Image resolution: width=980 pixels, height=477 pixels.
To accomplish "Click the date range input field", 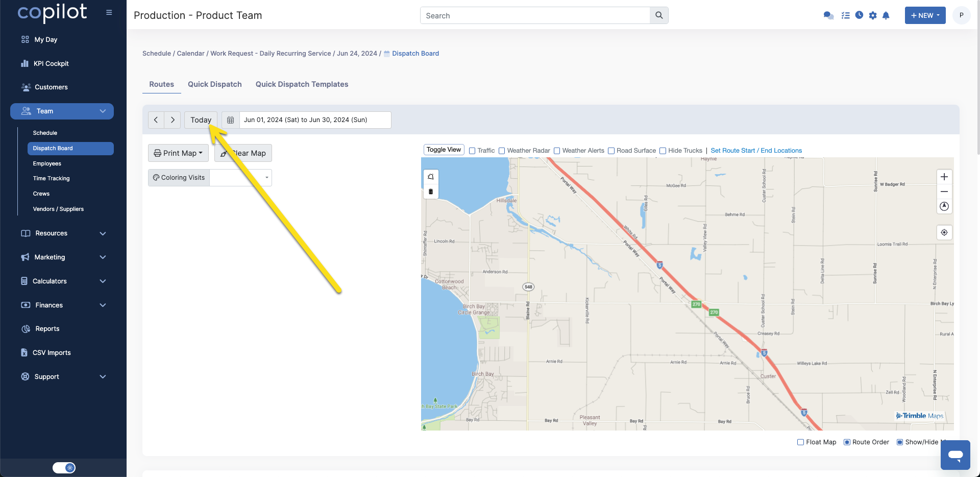I will [x=315, y=120].
